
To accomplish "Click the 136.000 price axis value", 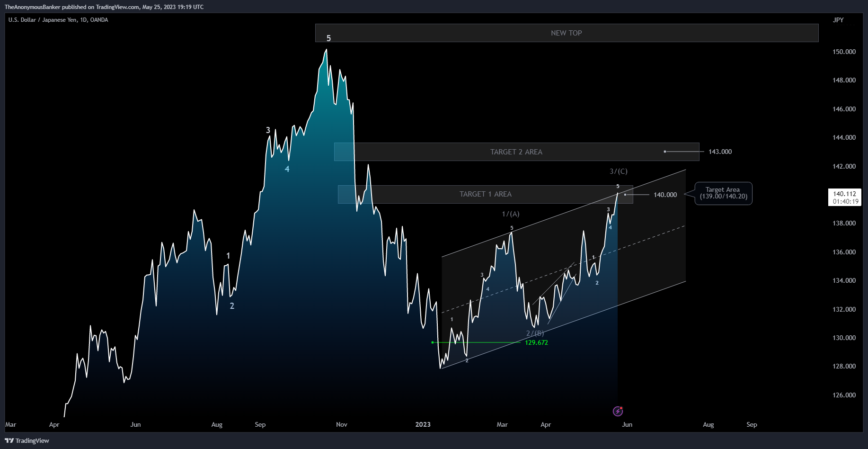I will coord(844,252).
